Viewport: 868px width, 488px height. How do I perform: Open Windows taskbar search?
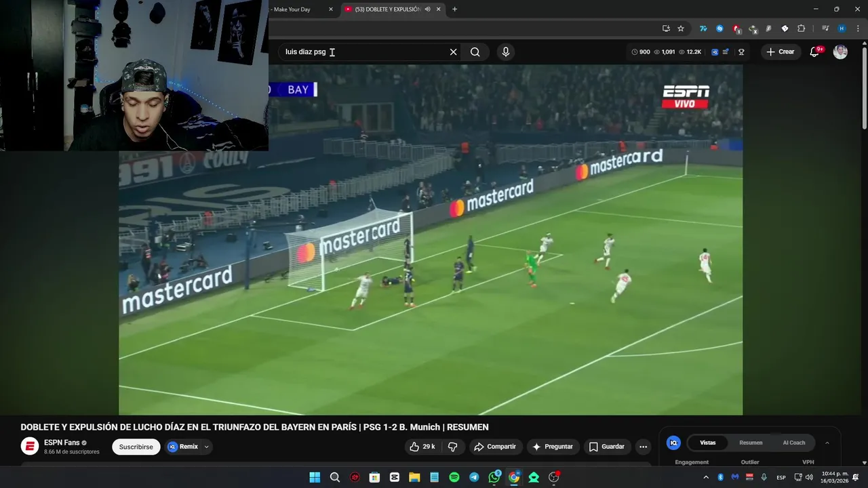[335, 477]
